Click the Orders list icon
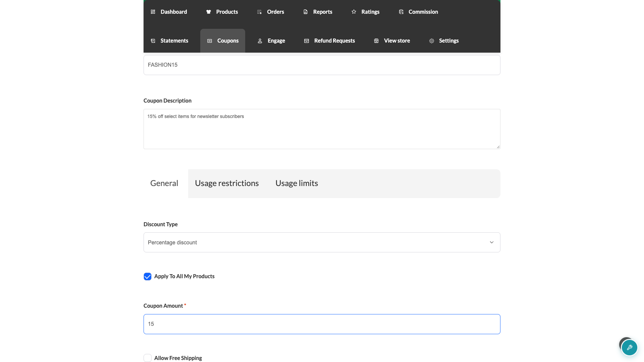 259,12
